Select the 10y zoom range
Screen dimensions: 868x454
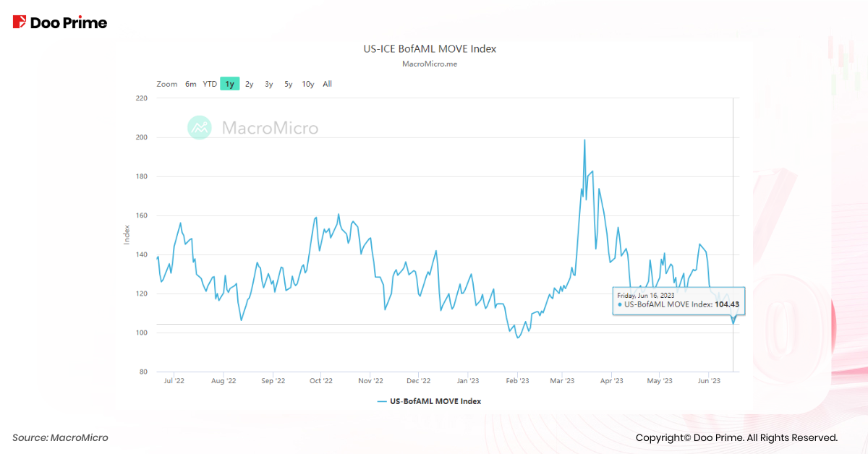pyautogui.click(x=307, y=84)
